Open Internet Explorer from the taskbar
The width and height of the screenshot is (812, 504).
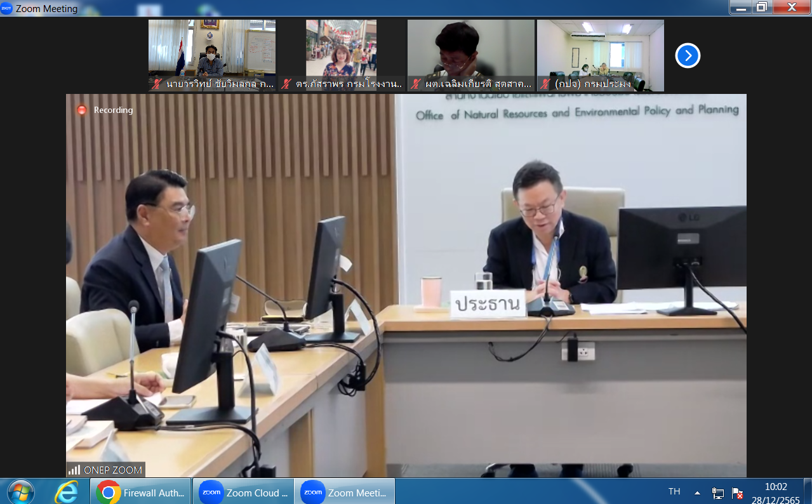point(66,492)
